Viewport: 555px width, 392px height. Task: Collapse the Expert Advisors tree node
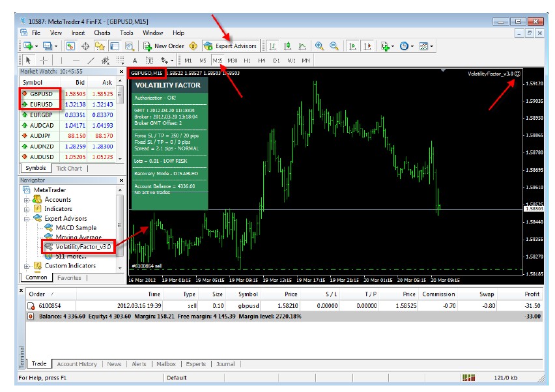27,219
